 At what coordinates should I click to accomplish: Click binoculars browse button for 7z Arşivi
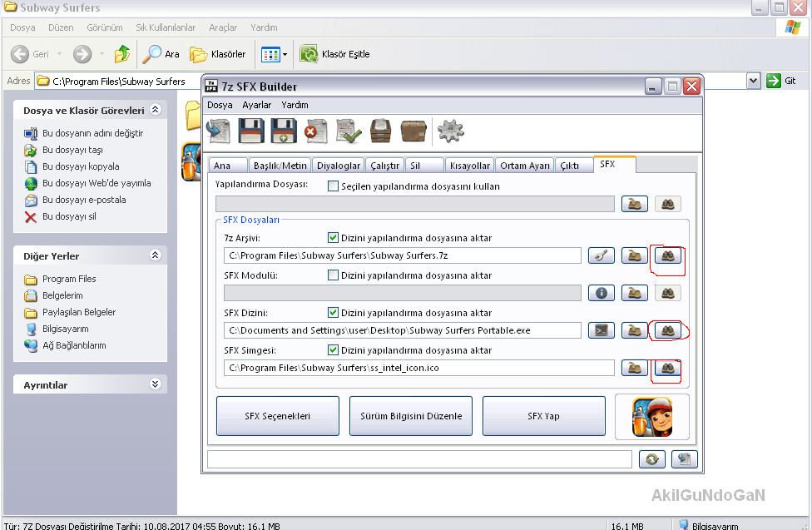click(x=667, y=255)
